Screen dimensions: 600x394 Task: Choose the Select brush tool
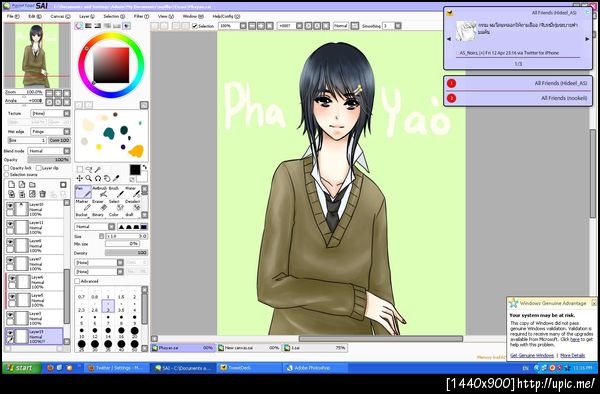pos(116,205)
